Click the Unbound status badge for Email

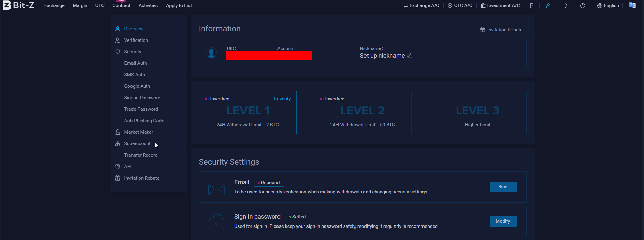269,183
